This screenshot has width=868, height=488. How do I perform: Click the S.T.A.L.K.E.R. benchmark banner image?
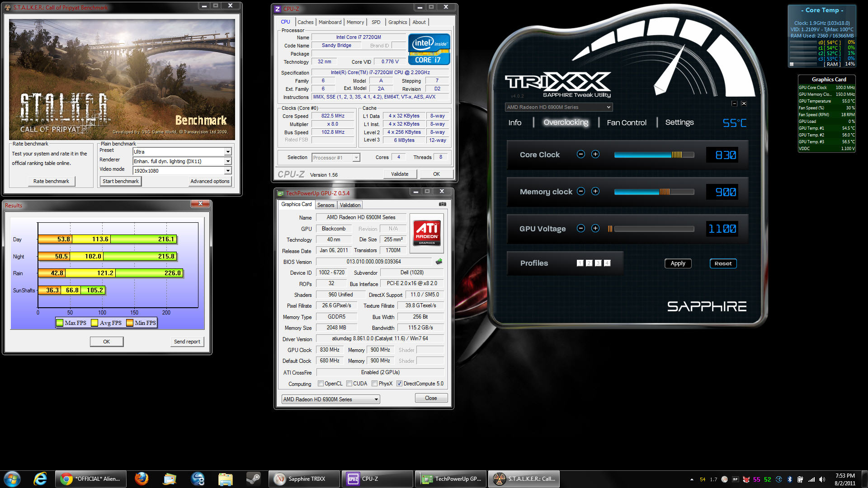(122, 79)
